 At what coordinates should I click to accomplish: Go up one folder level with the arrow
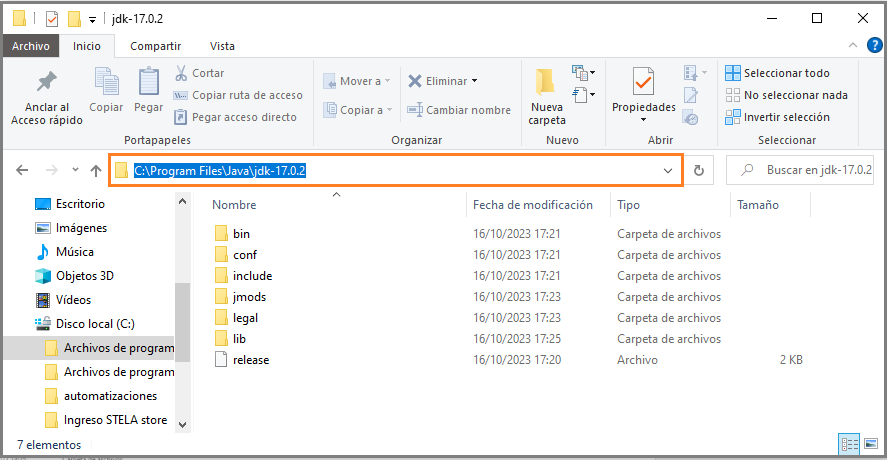coord(96,170)
